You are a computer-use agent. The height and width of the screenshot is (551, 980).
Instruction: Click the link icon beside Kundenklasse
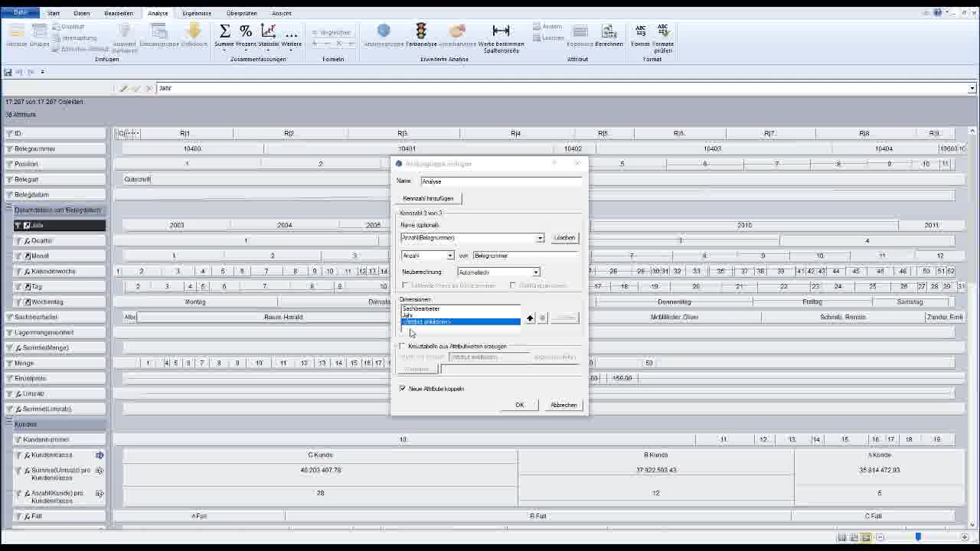click(x=100, y=455)
